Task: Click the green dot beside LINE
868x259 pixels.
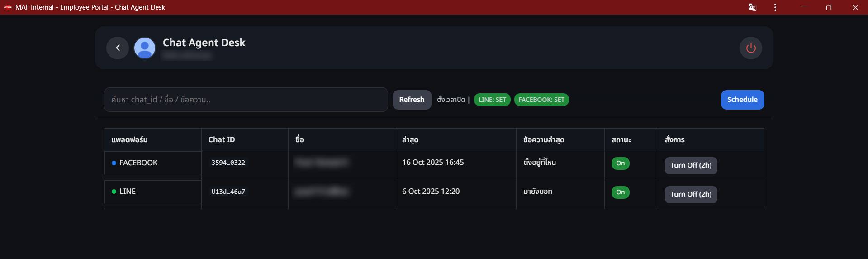Action: point(114,192)
